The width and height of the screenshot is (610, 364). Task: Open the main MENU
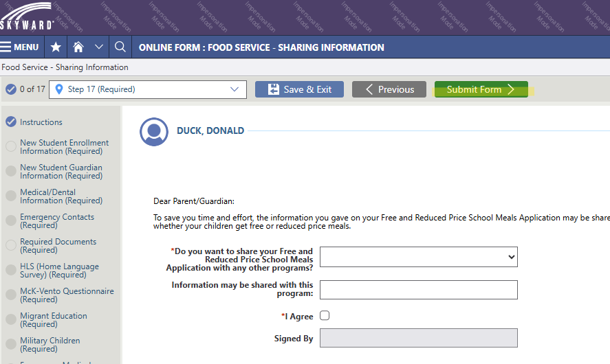[x=21, y=47]
